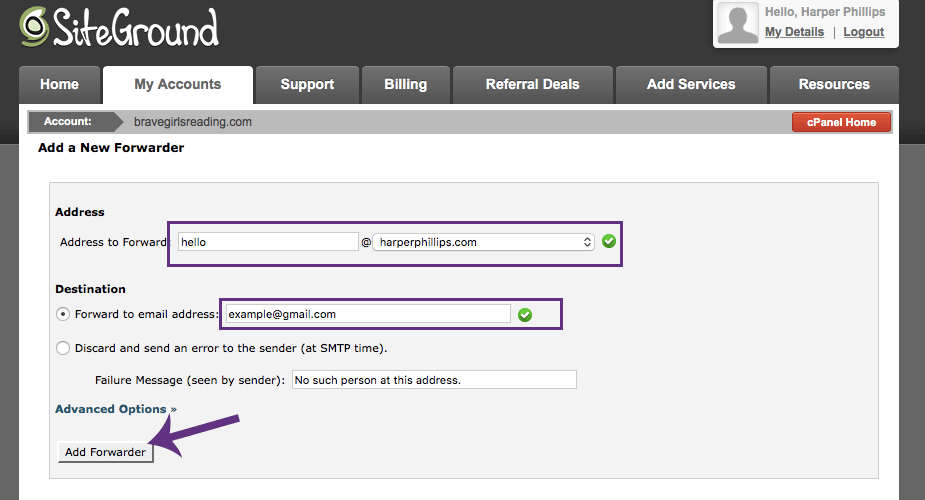Open the harperphillips.com domain dropdown
925x500 pixels.
tap(484, 242)
